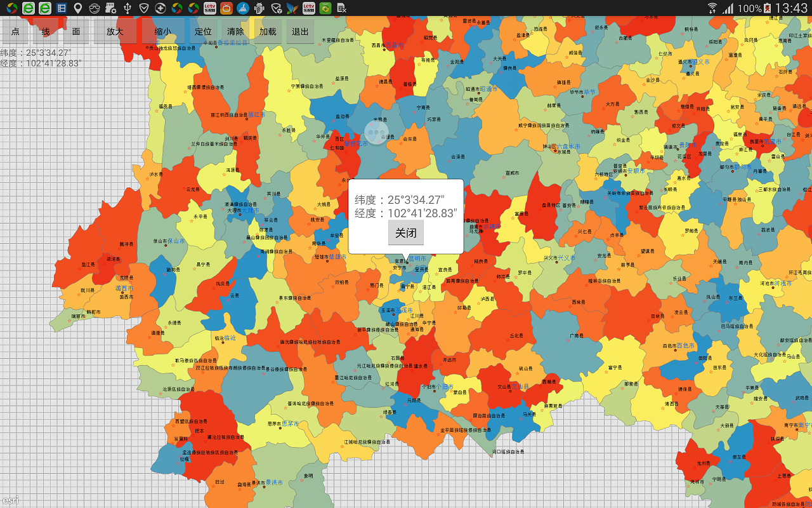Tap the SD card settings icon
812x508 pixels.
click(111, 8)
